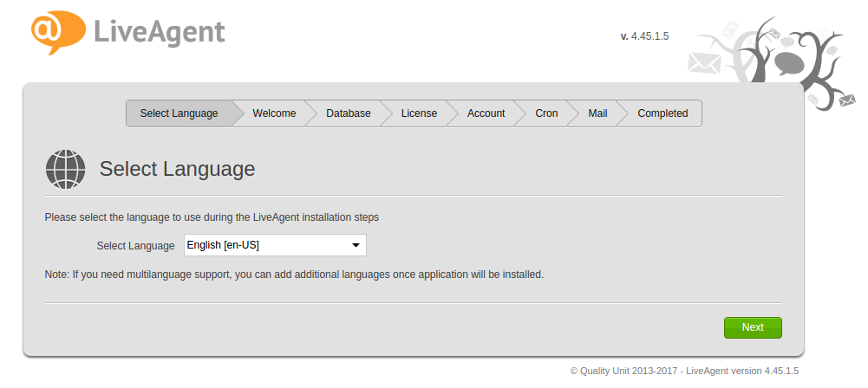Click the Completed step

pos(662,113)
